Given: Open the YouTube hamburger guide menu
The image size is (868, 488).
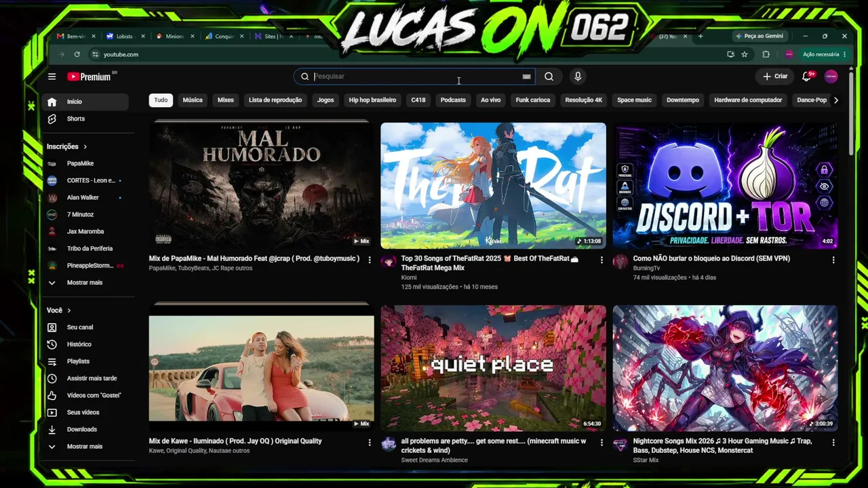Looking at the screenshot, I should [52, 77].
